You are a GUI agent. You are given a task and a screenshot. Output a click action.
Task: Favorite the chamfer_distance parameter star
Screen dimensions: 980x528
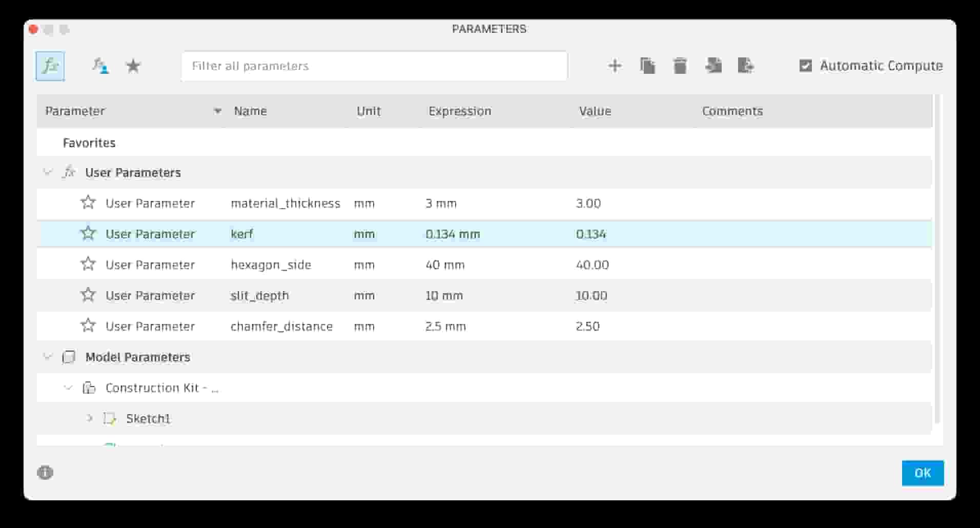point(88,326)
